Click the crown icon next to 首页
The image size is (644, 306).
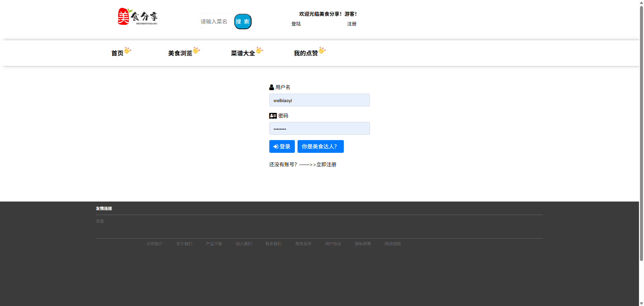128,50
